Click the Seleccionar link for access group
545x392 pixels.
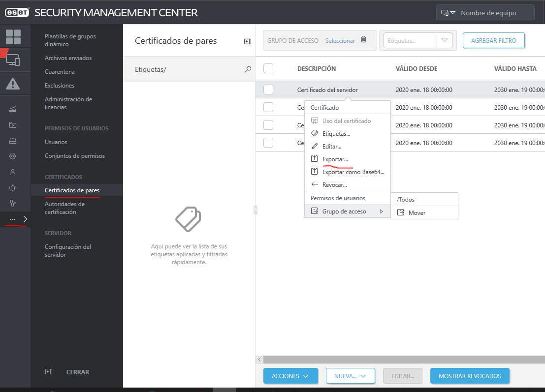[340, 41]
